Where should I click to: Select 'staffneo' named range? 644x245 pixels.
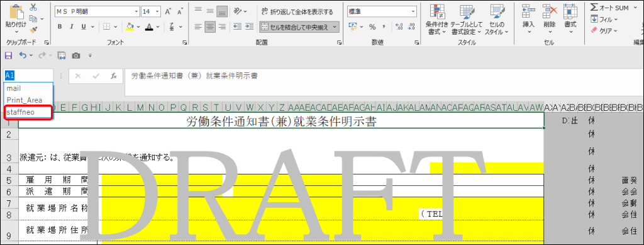(28, 112)
